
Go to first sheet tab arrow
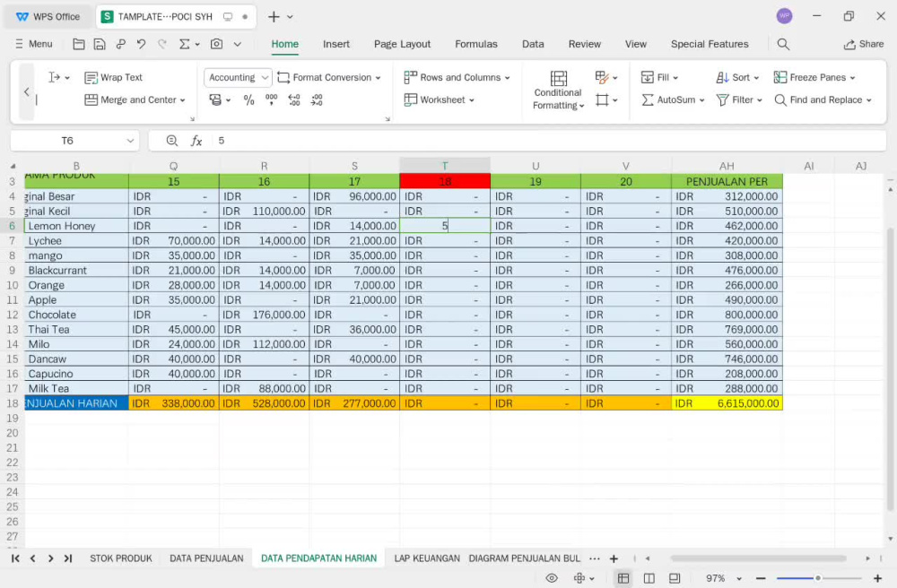[15, 558]
